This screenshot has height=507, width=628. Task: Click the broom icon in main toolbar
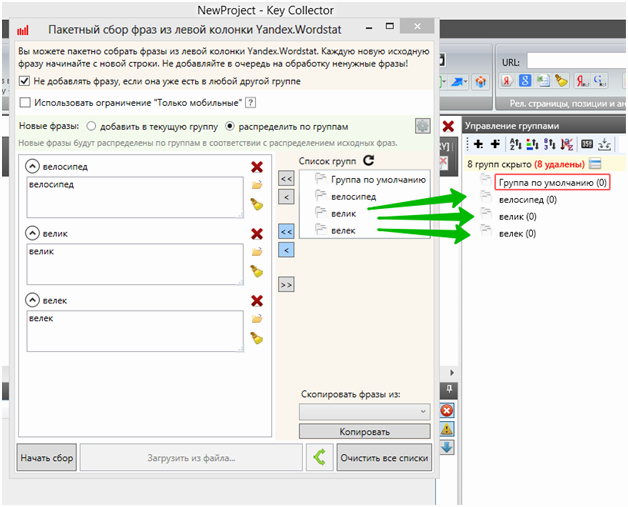tap(561, 81)
